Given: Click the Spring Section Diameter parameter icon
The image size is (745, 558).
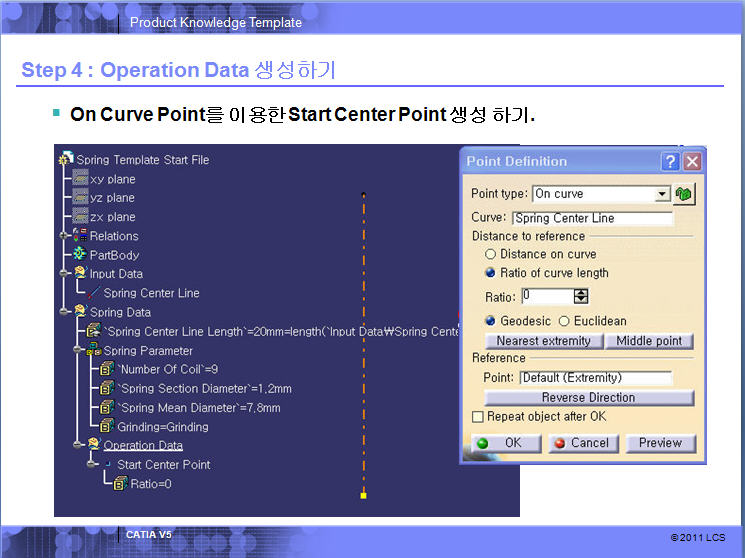Looking at the screenshot, I should click(107, 387).
